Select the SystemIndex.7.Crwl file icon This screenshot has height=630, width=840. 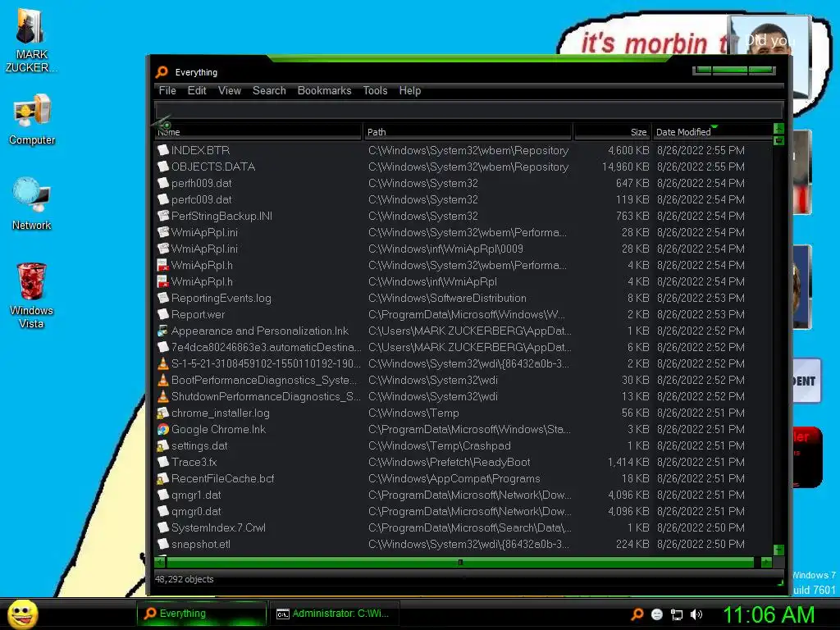[x=163, y=528]
